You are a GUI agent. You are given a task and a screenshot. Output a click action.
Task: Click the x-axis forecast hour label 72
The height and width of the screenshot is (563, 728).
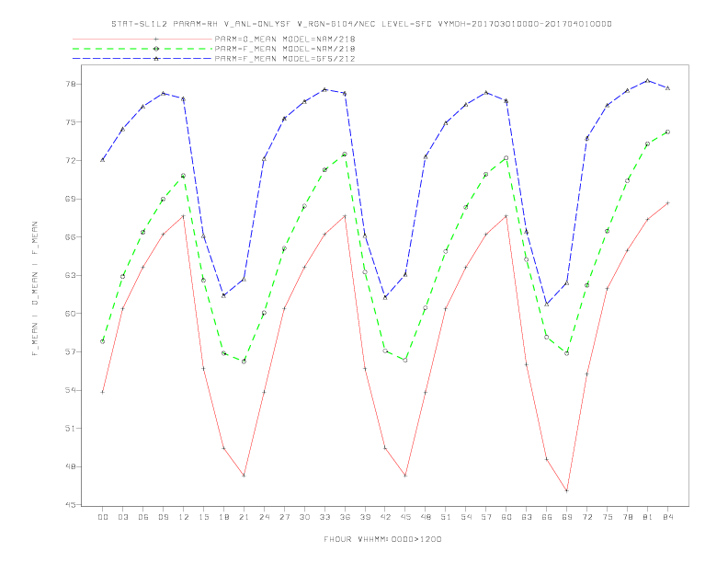pyautogui.click(x=587, y=517)
